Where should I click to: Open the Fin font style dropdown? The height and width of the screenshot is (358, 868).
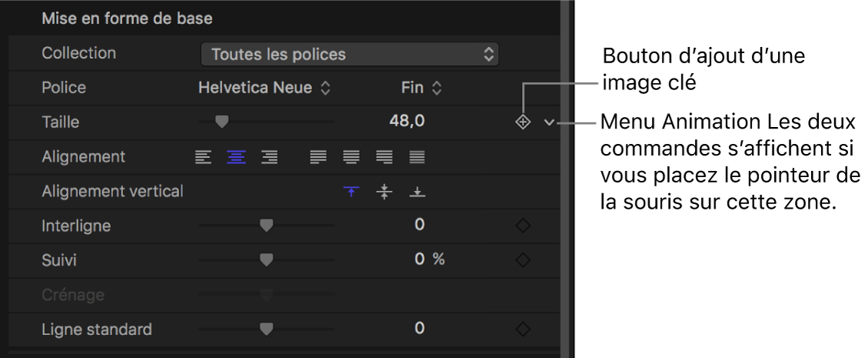421,88
